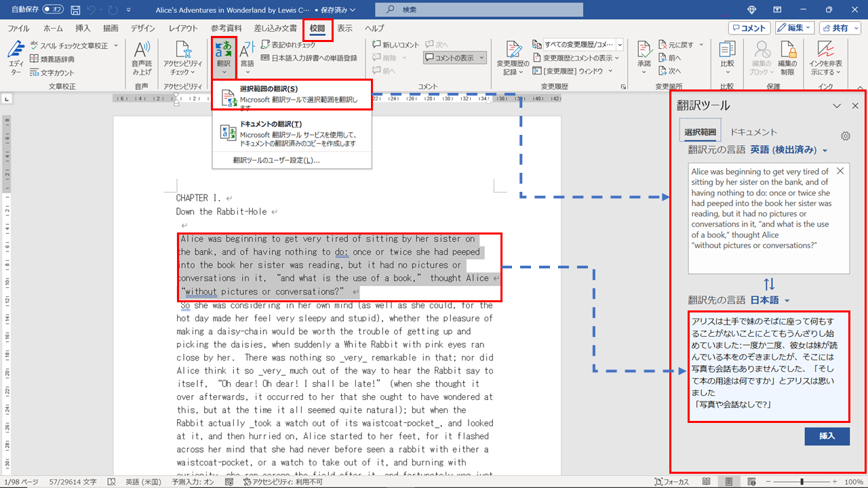Open the 参考資料 References tab
868x488 pixels.
pyautogui.click(x=226, y=28)
